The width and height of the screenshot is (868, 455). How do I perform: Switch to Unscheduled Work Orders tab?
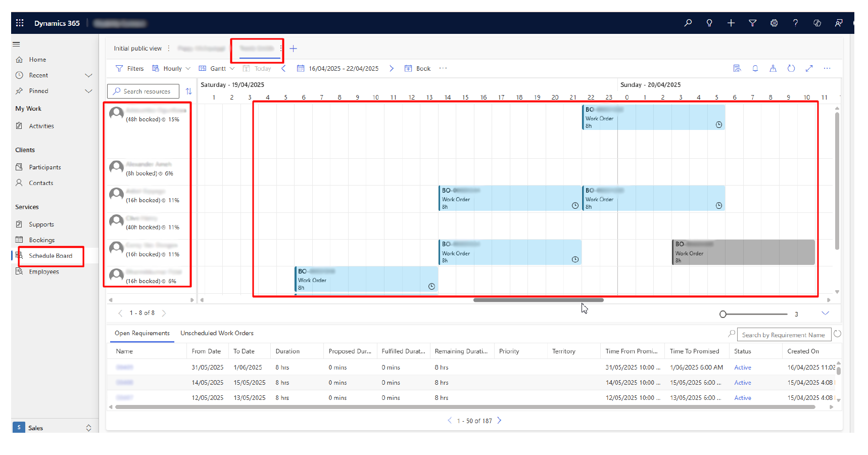[217, 333]
